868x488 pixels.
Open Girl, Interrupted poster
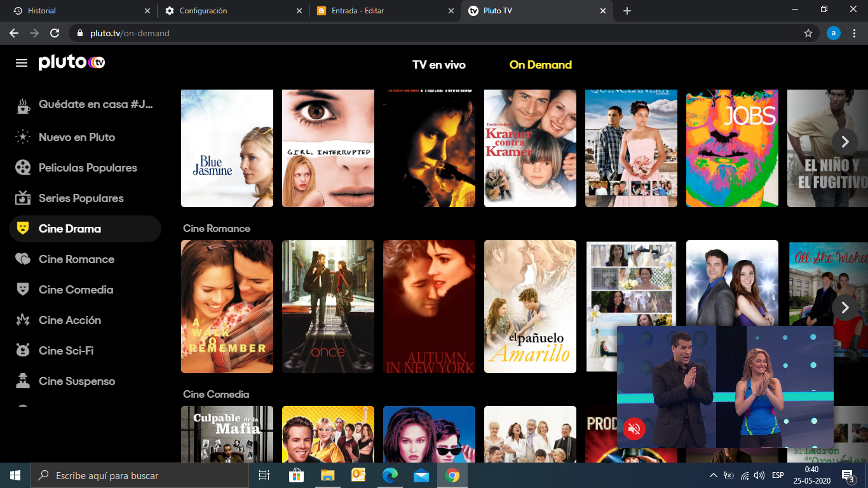328,148
